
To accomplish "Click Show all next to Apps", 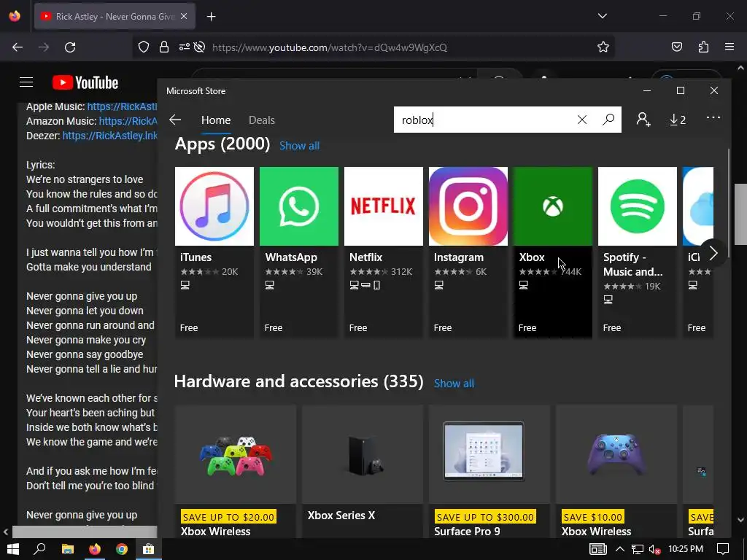I will coord(299,146).
